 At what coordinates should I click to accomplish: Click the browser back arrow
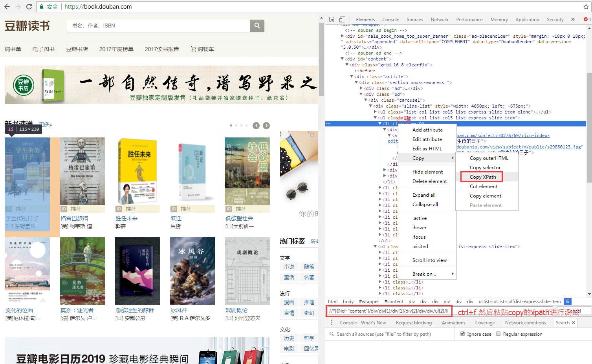(7, 7)
